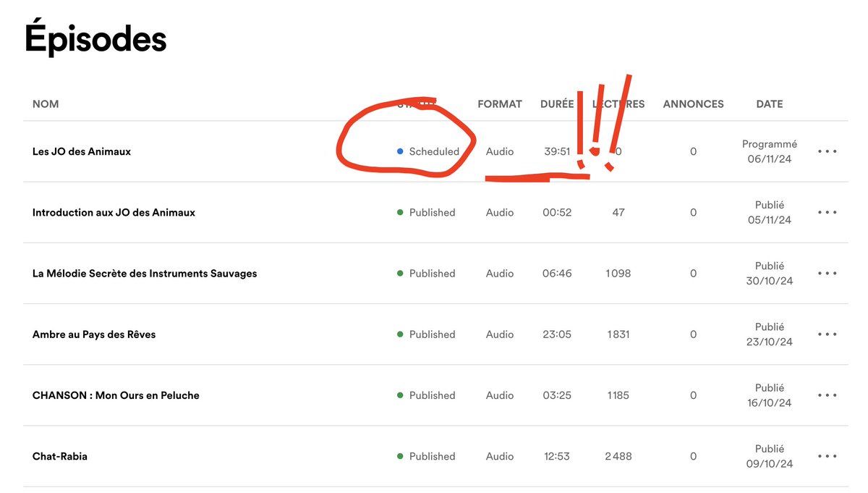Open La Mélodie Secrète des Instruments Sauvages

click(x=145, y=274)
